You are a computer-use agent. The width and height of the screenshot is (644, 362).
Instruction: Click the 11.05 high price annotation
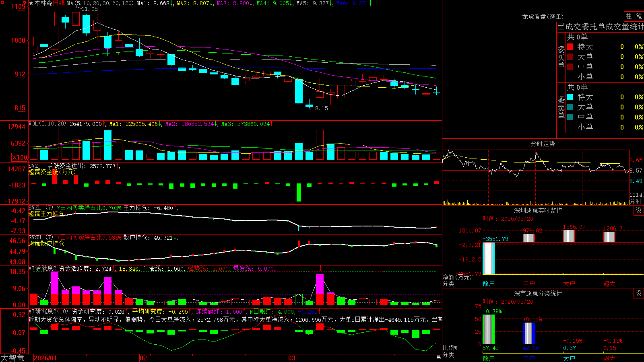coord(89,9)
